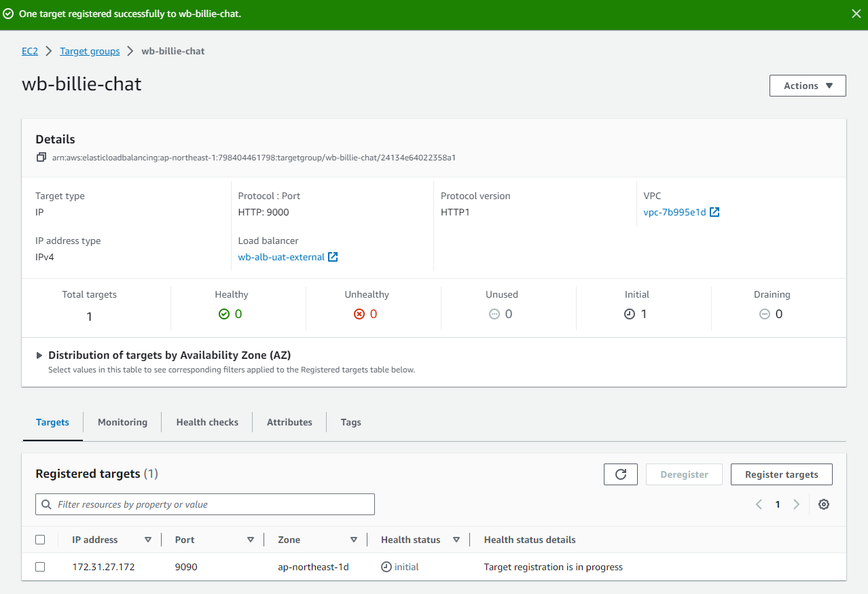Image resolution: width=868 pixels, height=594 pixels.
Task: Open table preferences gear icon
Action: click(x=824, y=504)
